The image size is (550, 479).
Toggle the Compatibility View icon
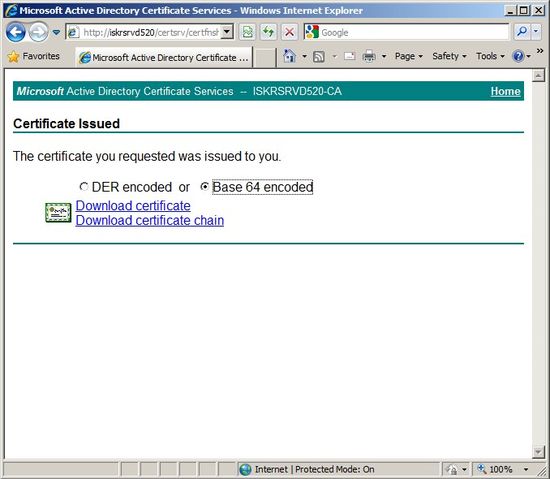click(248, 32)
